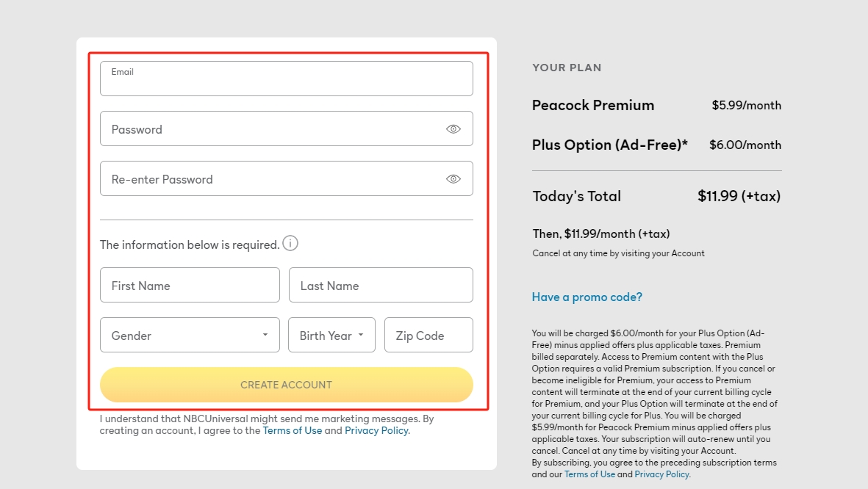Open Privacy Policy below Create Account
Viewport: 868px width, 489px height.
(376, 431)
